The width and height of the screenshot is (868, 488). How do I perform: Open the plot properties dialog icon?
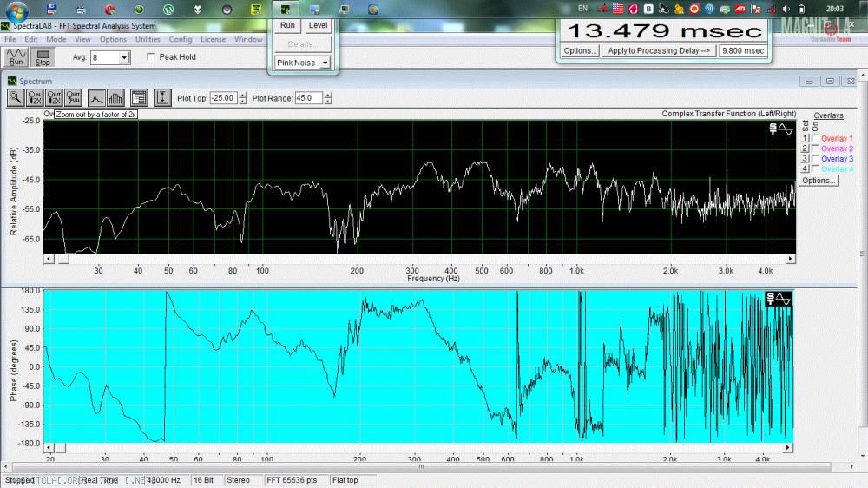139,98
